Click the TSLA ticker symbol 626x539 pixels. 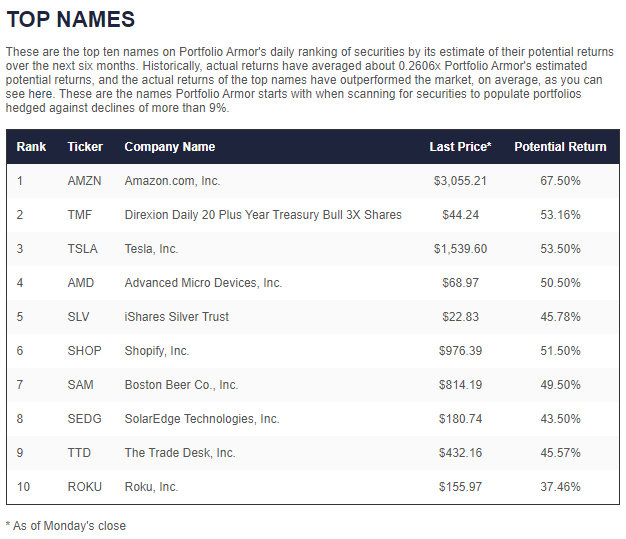tap(82, 249)
